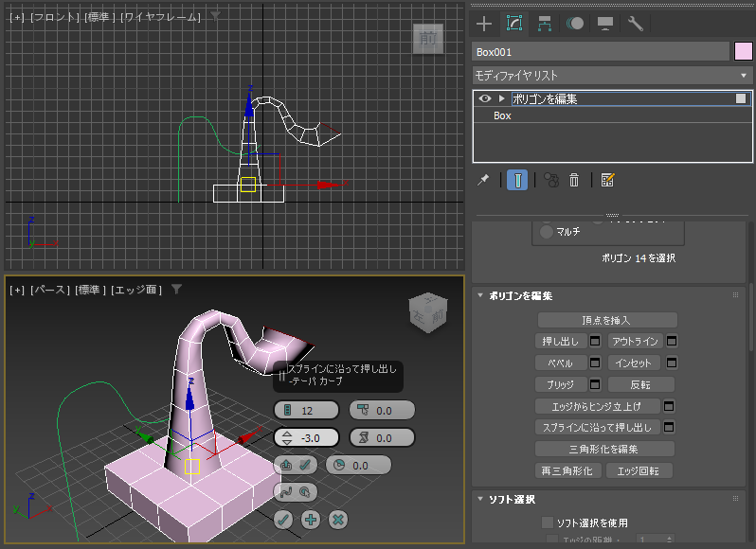Open the Display panel tab (monitor icon)

(604, 23)
